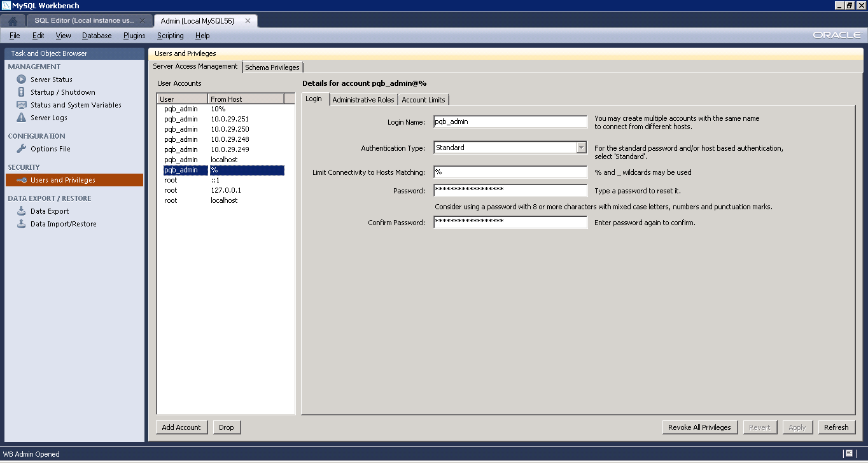Click the output icon in the status bar
This screenshot has height=463, width=868.
coord(849,453)
